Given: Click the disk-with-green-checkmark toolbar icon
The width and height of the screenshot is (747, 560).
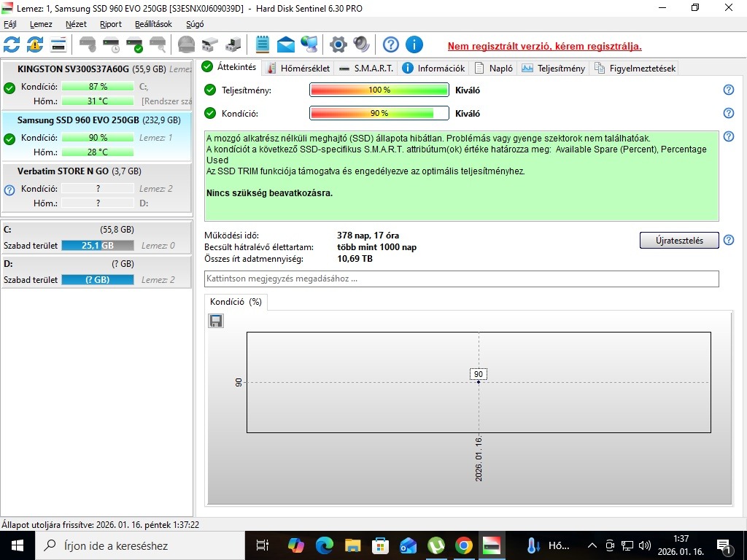Looking at the screenshot, I should 135,44.
